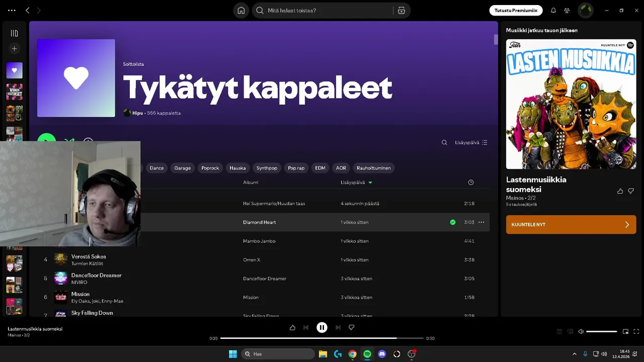The width and height of the screenshot is (644, 362).
Task: Select the Hauska filter chip
Action: coord(237,168)
